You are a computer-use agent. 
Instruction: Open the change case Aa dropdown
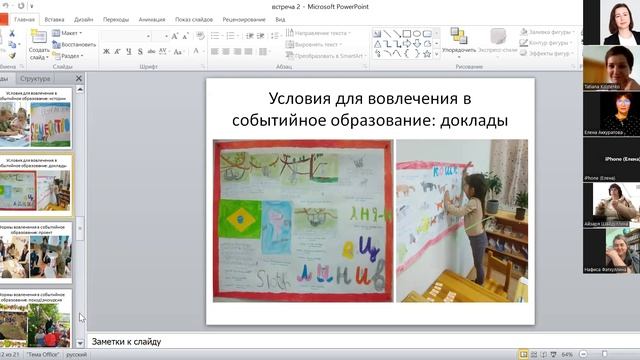(x=178, y=51)
